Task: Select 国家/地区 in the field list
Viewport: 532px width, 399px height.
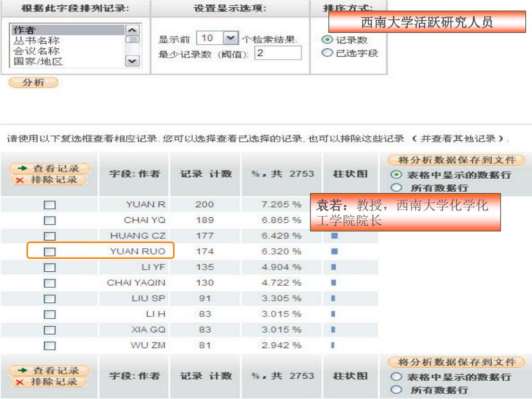Action: [x=38, y=62]
